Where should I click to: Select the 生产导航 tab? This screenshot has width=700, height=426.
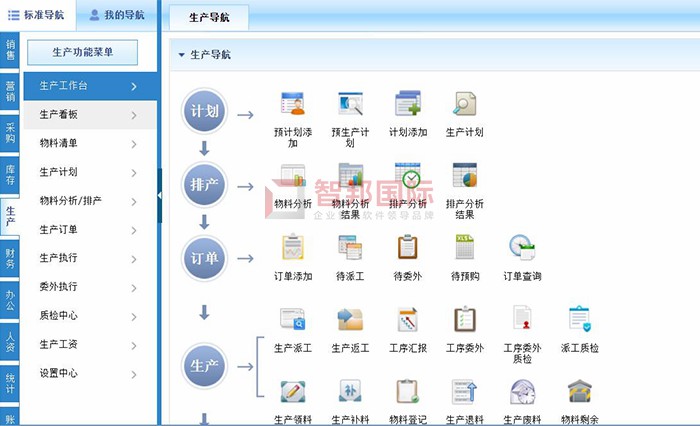click(x=209, y=17)
